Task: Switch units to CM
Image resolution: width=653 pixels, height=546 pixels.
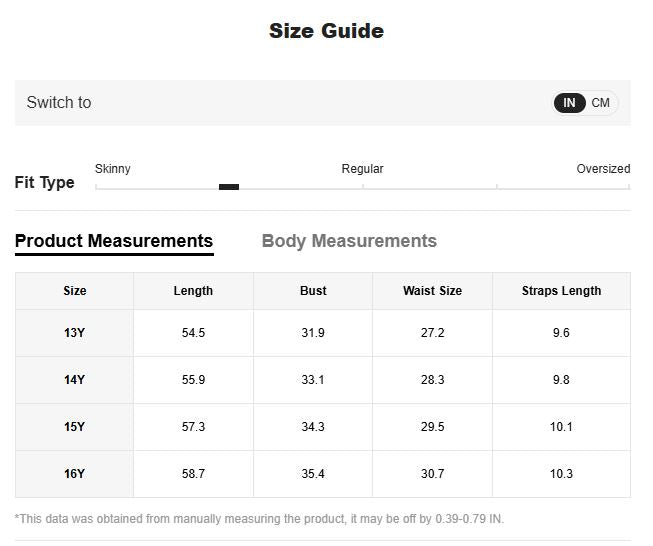Action: coord(600,102)
